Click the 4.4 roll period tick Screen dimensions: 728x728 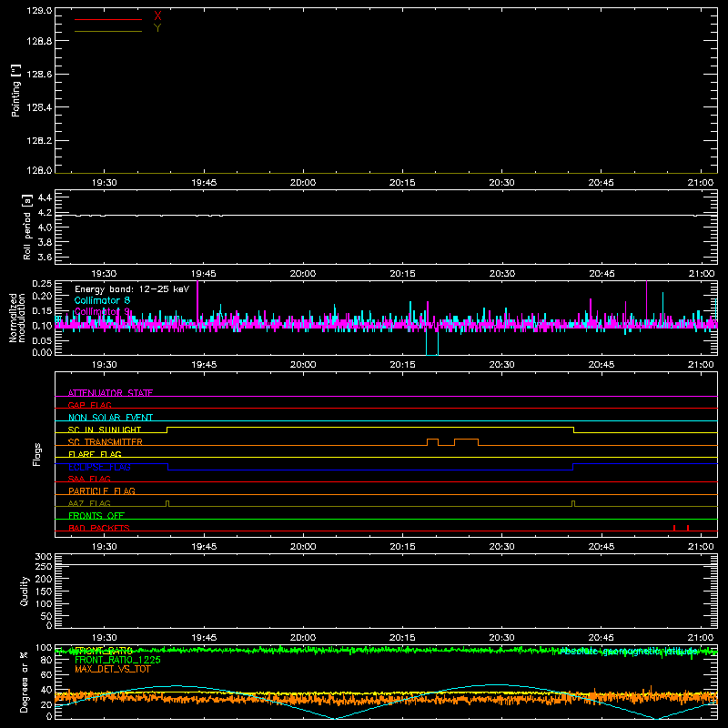(45, 197)
